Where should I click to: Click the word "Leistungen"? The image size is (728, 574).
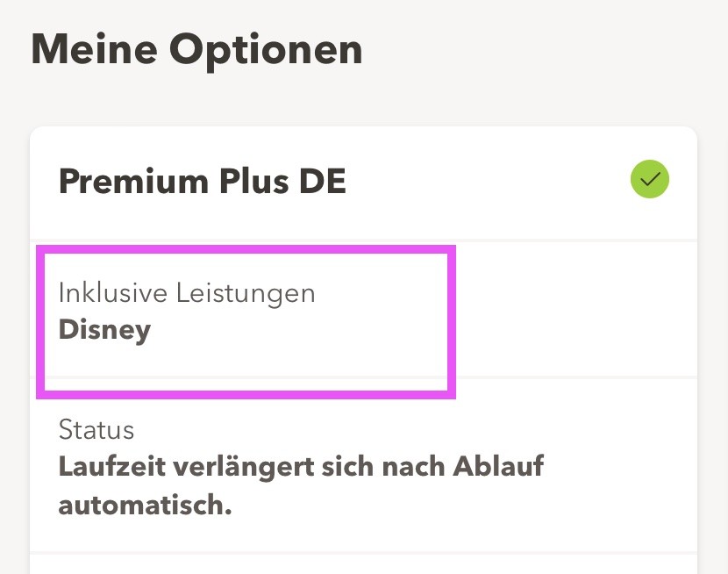[246, 292]
